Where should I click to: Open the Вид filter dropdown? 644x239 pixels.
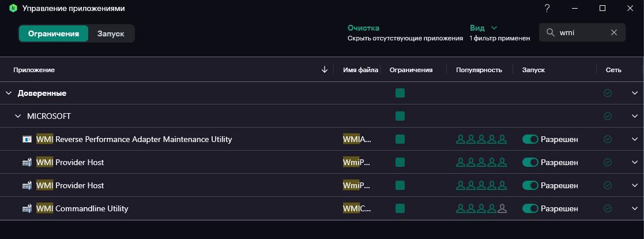[483, 28]
